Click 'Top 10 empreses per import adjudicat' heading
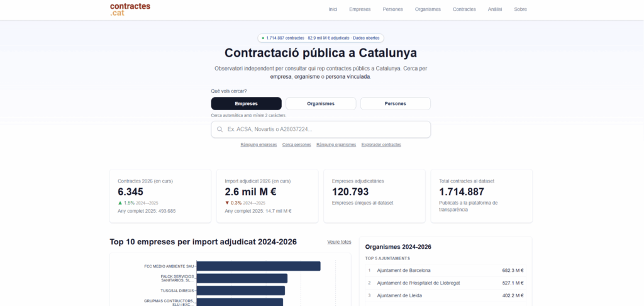This screenshot has height=306, width=644. click(203, 242)
